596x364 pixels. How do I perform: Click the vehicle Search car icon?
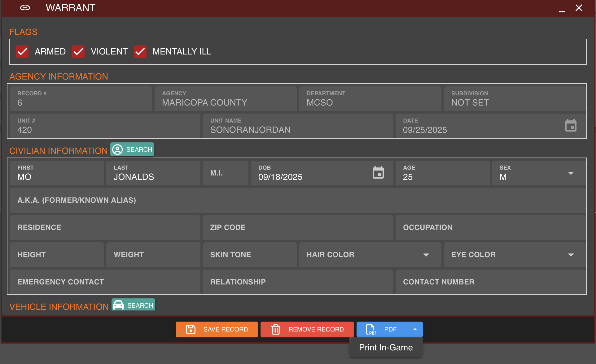click(x=118, y=305)
